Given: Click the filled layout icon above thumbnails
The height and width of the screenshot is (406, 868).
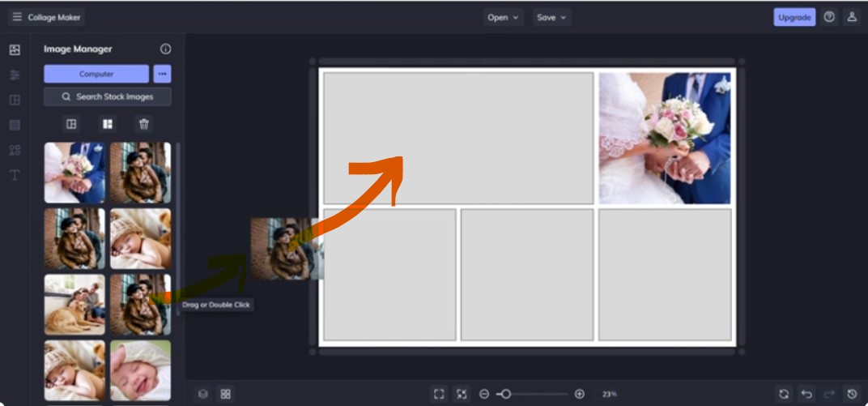Looking at the screenshot, I should point(108,124).
